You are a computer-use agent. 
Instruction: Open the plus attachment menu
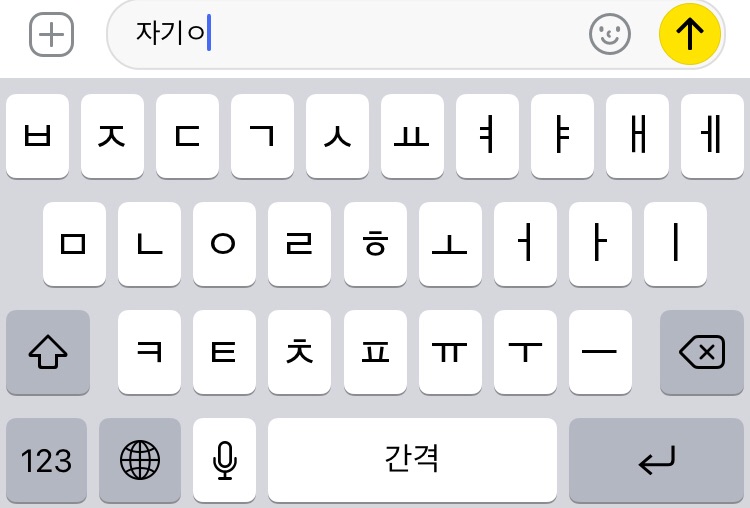(x=51, y=34)
